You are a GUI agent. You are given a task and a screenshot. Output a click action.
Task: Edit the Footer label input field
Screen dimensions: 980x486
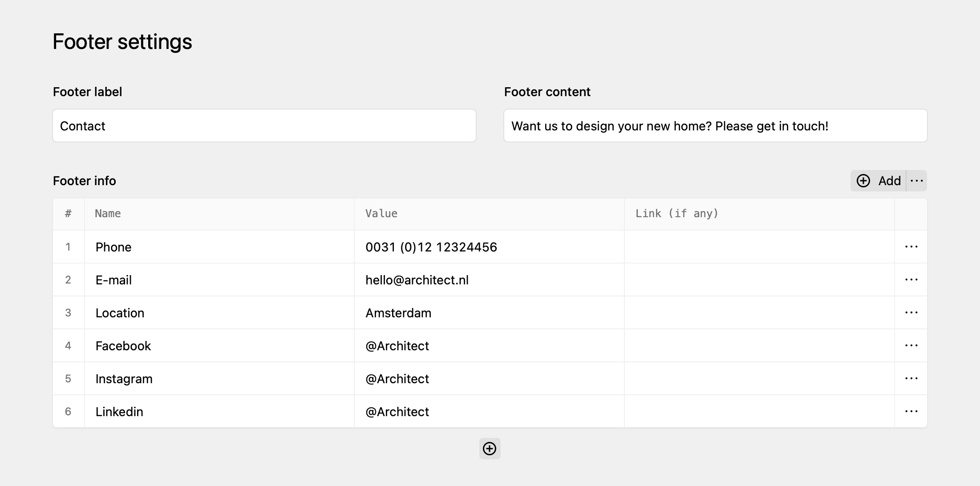[264, 126]
